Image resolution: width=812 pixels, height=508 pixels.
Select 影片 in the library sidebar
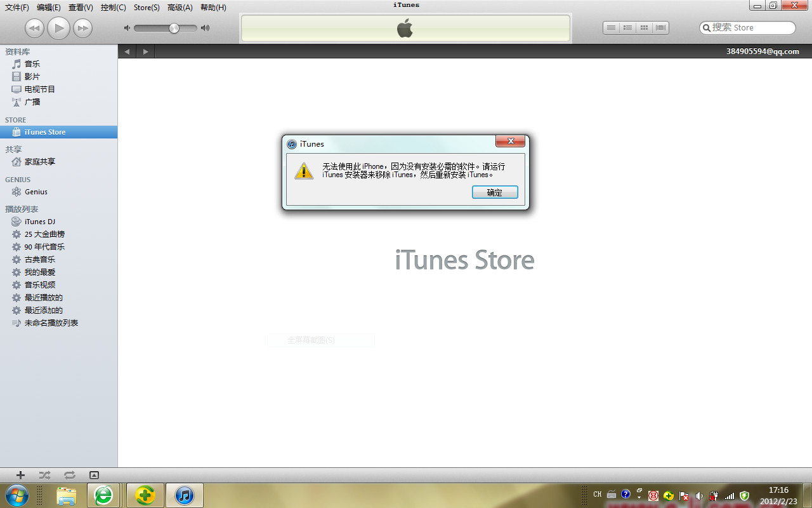pyautogui.click(x=58, y=76)
